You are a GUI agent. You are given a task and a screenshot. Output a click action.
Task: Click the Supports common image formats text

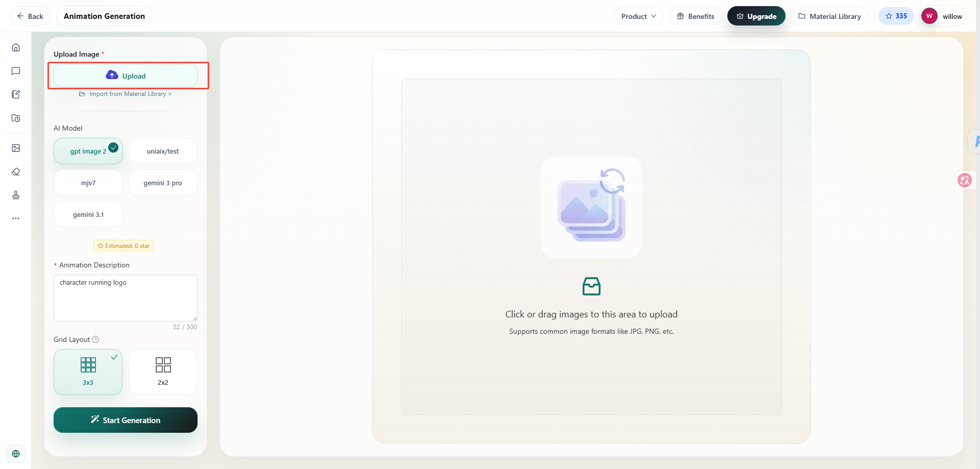[592, 331]
